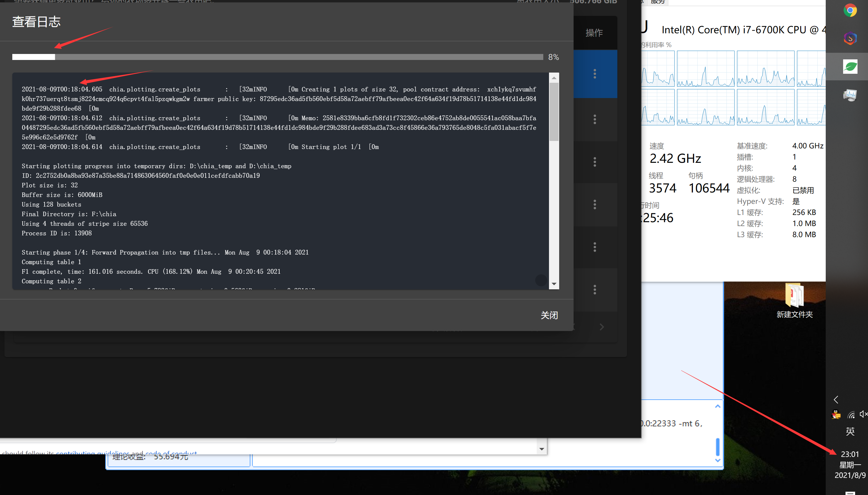Expand hidden tray icons with the chevron

point(835,399)
